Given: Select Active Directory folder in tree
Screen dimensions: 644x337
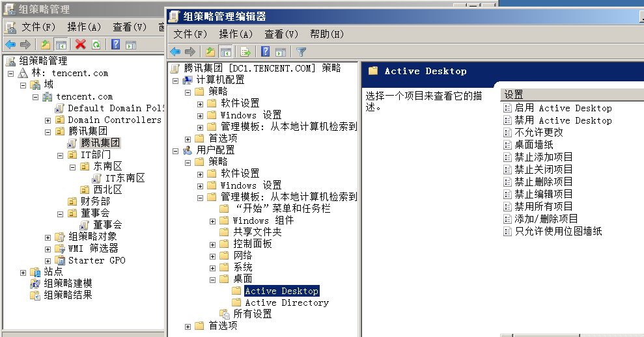Looking at the screenshot, I should (287, 303).
